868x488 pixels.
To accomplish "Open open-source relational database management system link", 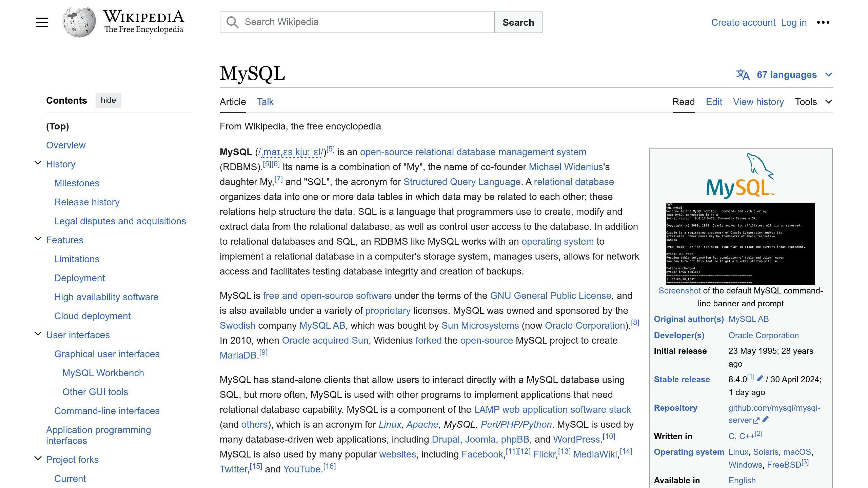I will tap(473, 152).
